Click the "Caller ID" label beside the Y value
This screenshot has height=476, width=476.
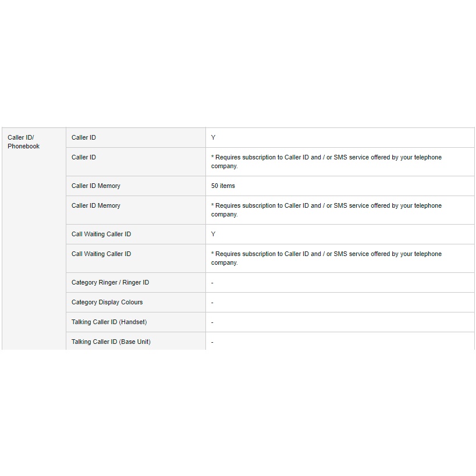[x=84, y=138]
